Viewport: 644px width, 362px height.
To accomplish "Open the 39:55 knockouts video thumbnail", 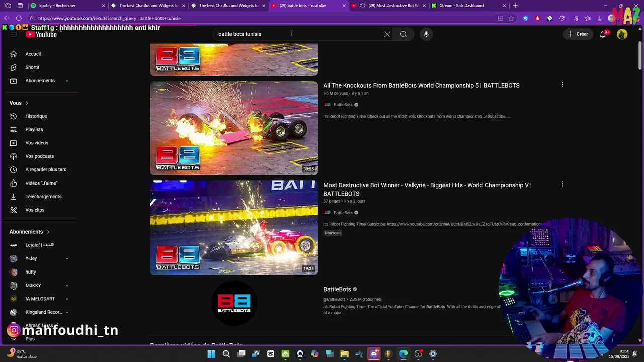I will [x=234, y=128].
